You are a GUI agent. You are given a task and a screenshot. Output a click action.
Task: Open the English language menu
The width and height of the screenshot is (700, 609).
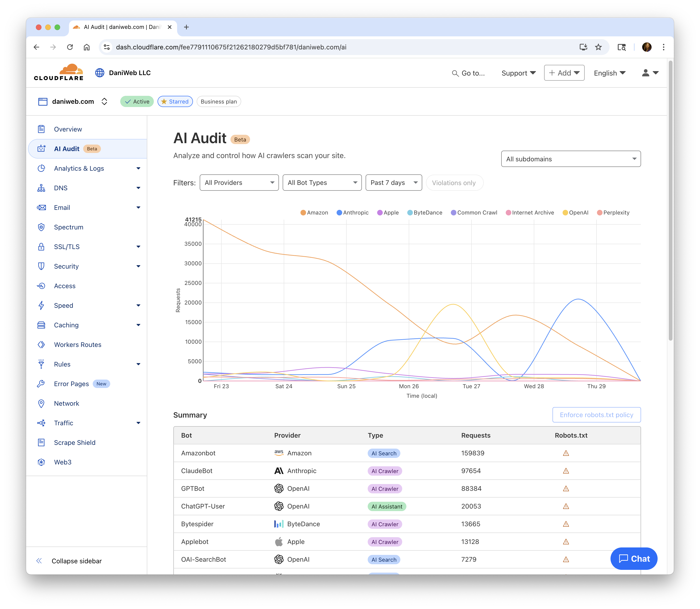pyautogui.click(x=610, y=73)
